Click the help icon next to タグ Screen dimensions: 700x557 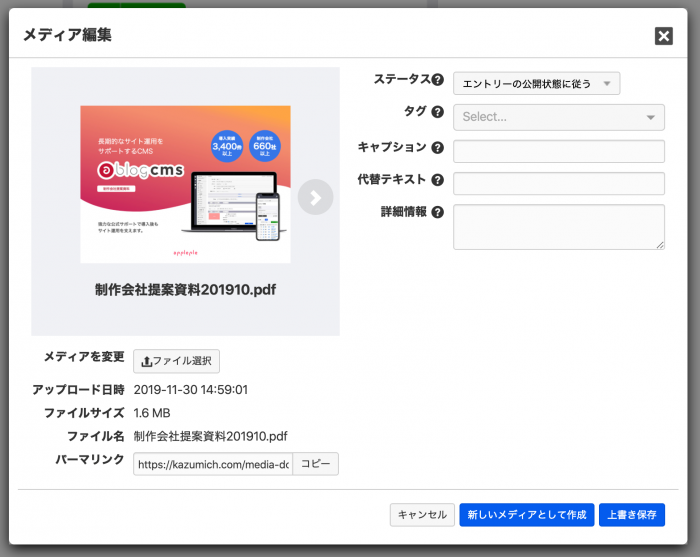(437, 112)
